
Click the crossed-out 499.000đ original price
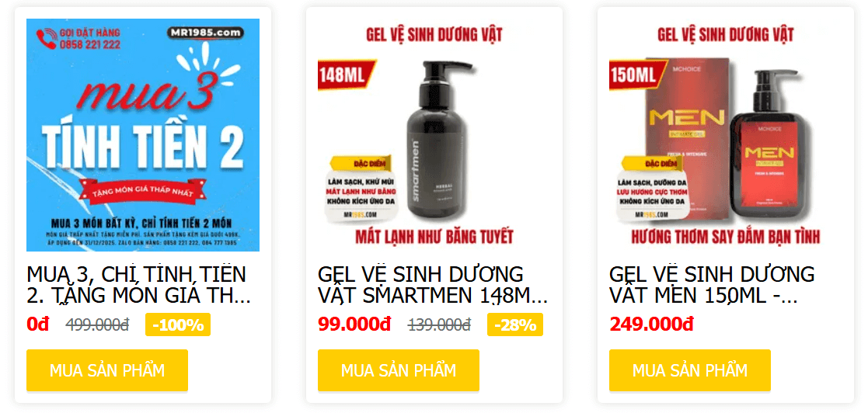pos(97,325)
